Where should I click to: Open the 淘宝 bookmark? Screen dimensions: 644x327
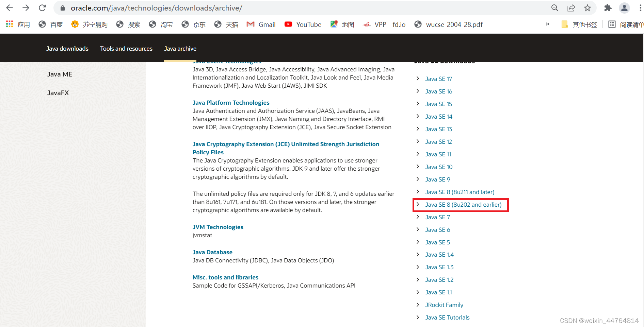[x=161, y=24]
